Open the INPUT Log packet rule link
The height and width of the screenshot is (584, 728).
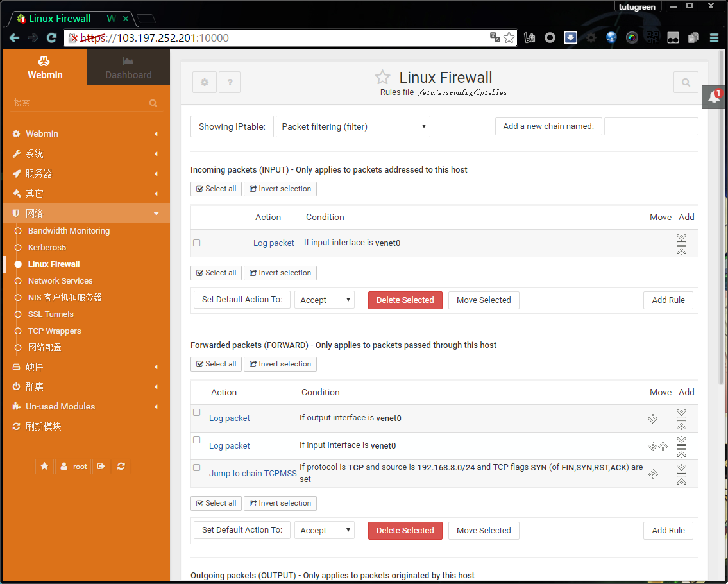273,243
